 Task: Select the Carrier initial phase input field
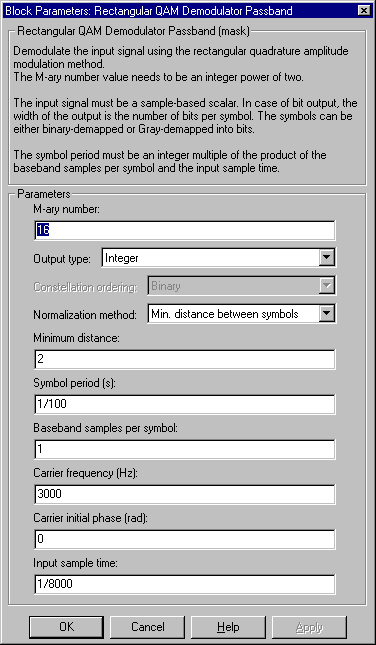pos(185,539)
